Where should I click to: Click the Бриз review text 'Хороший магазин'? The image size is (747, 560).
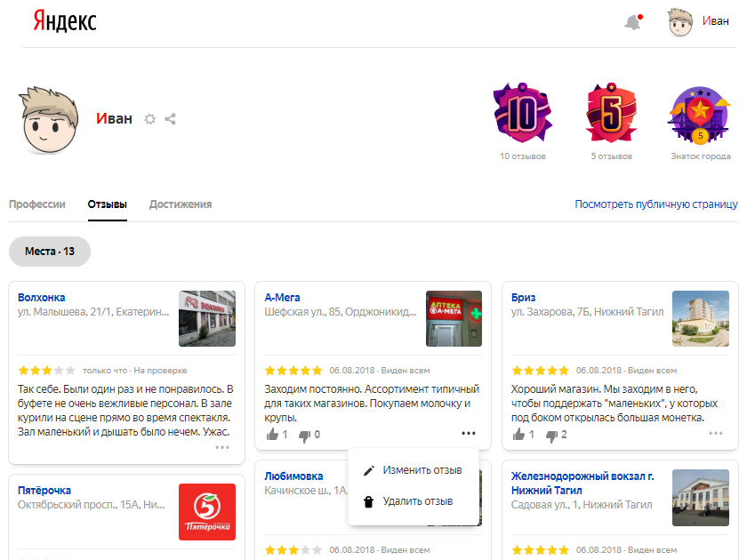pos(614,404)
